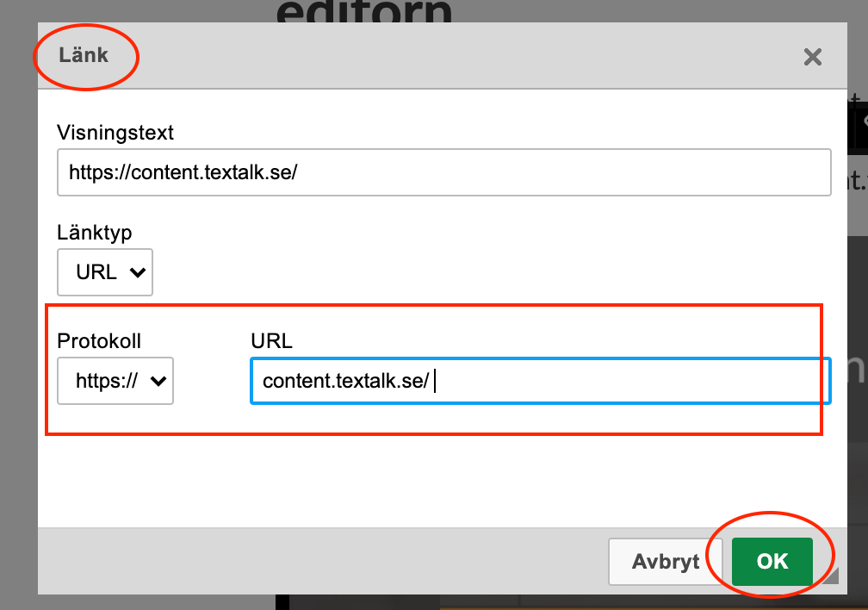Viewport: 868px width, 610px height.
Task: Click the Länk dialog title text
Action: (x=84, y=55)
